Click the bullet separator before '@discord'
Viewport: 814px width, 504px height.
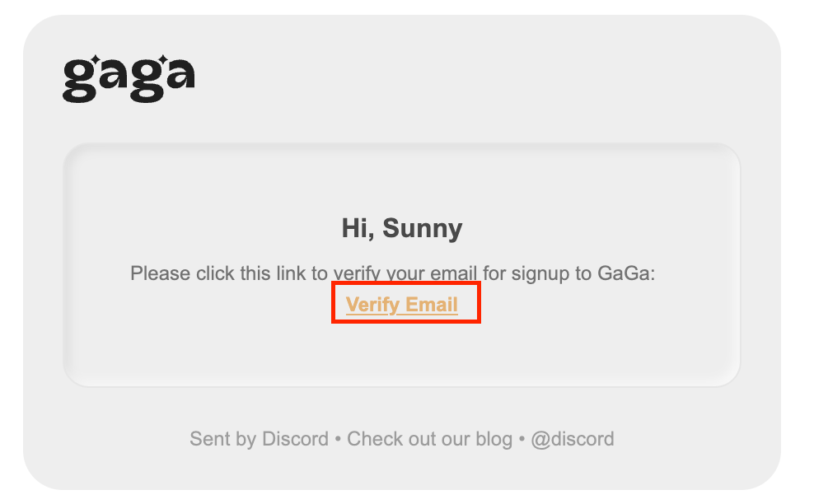522,439
